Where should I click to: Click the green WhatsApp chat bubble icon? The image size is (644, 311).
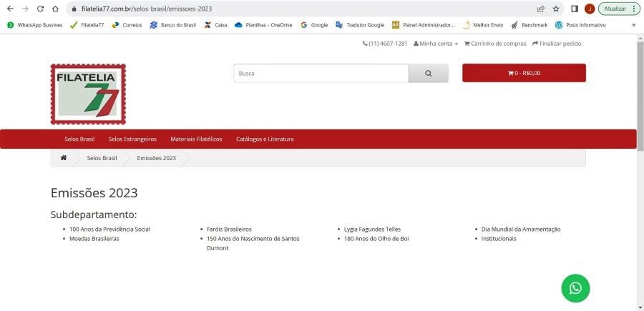coord(575,288)
